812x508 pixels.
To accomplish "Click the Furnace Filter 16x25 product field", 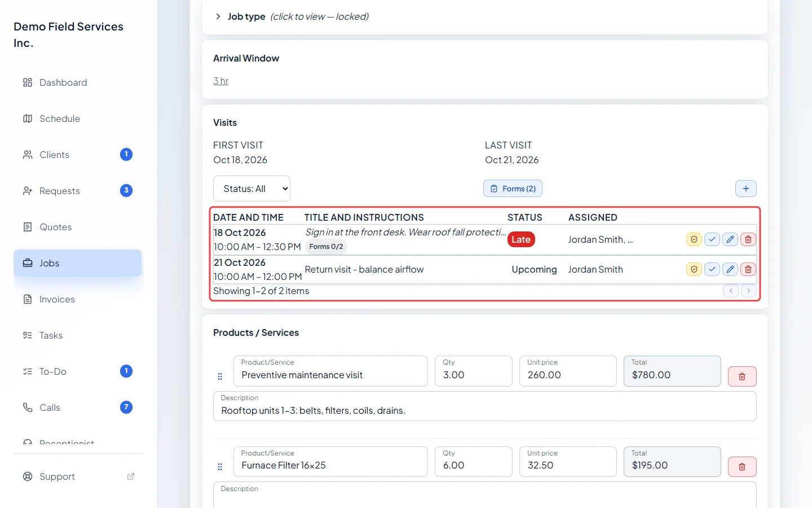I will tap(330, 462).
